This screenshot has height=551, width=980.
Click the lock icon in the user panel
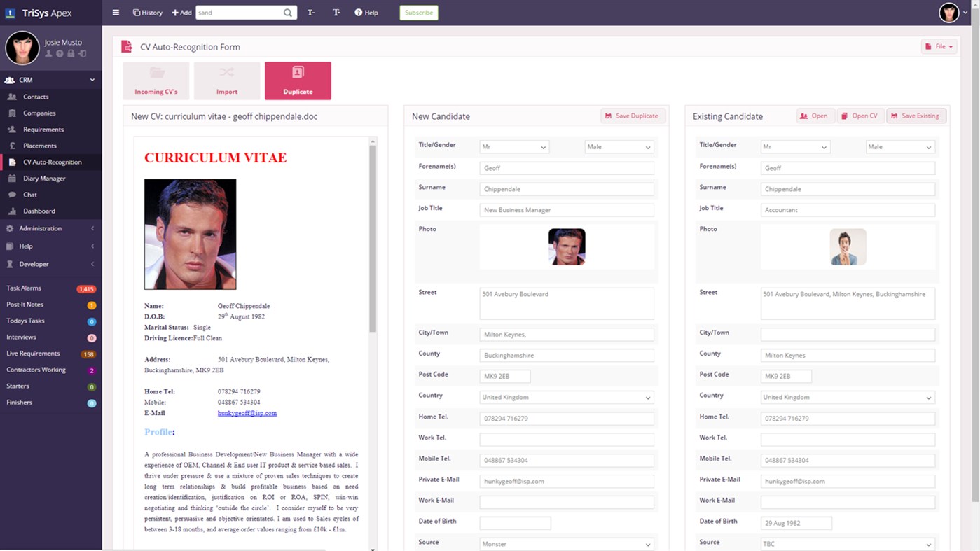point(71,54)
